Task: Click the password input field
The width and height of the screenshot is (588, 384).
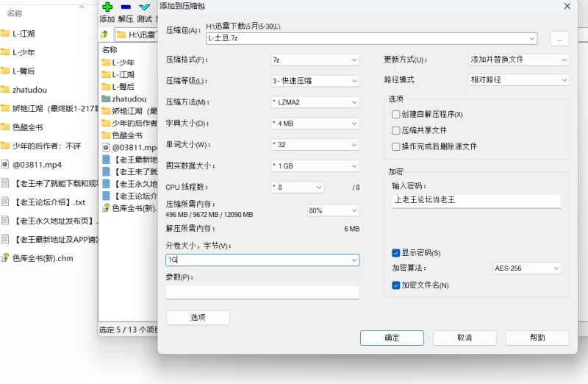Action: click(x=476, y=200)
